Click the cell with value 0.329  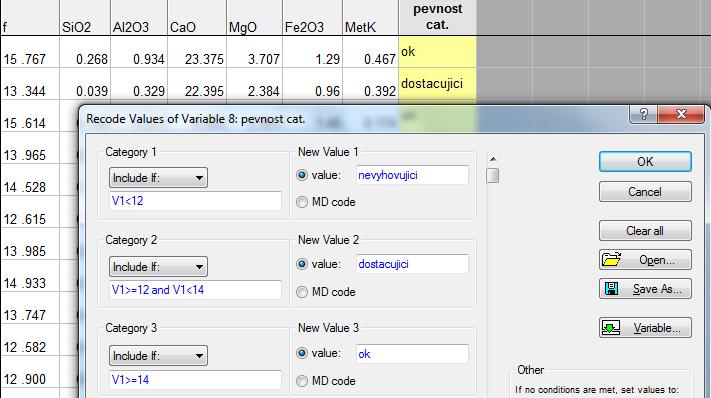pos(139,84)
